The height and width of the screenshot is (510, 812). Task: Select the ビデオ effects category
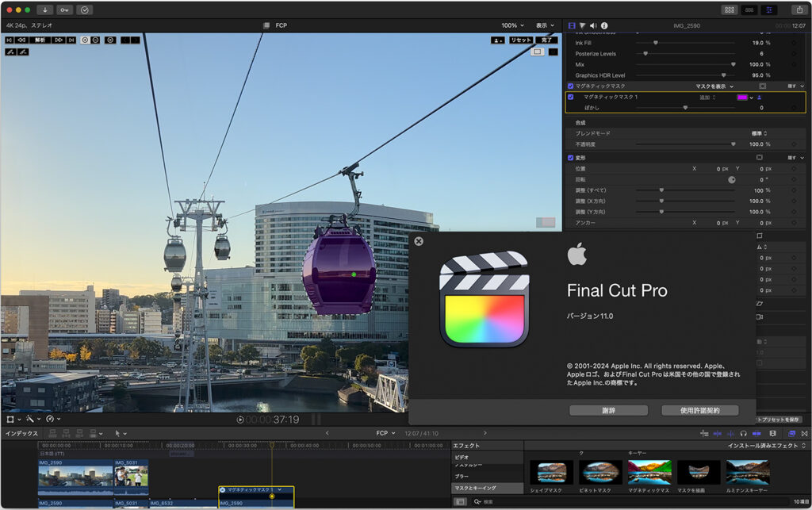[x=488, y=457]
